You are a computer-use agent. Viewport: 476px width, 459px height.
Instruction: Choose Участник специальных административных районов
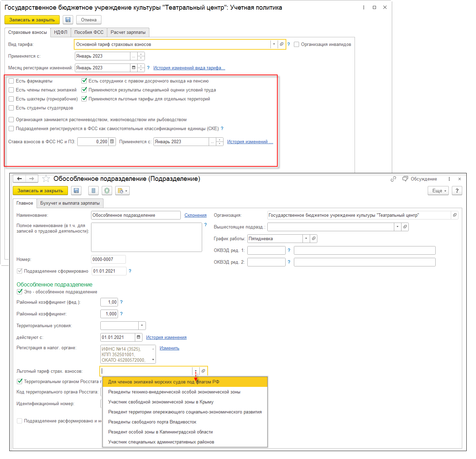pos(185,442)
